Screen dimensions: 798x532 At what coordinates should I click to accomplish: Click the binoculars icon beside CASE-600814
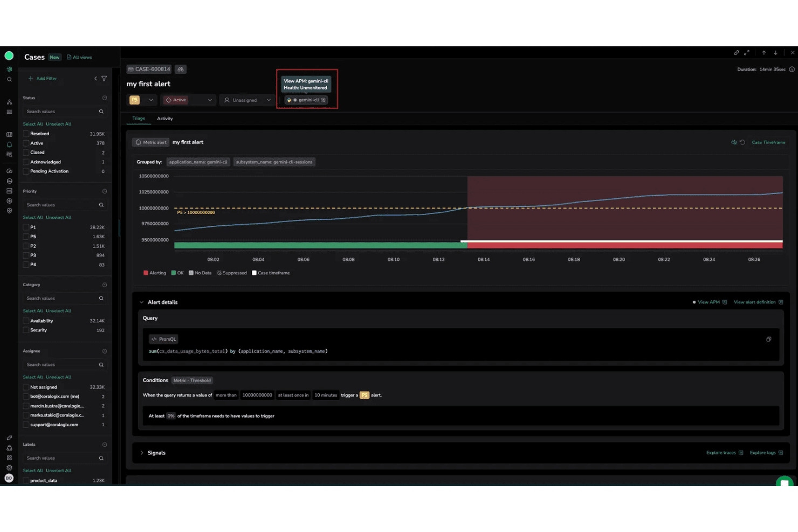coord(181,69)
